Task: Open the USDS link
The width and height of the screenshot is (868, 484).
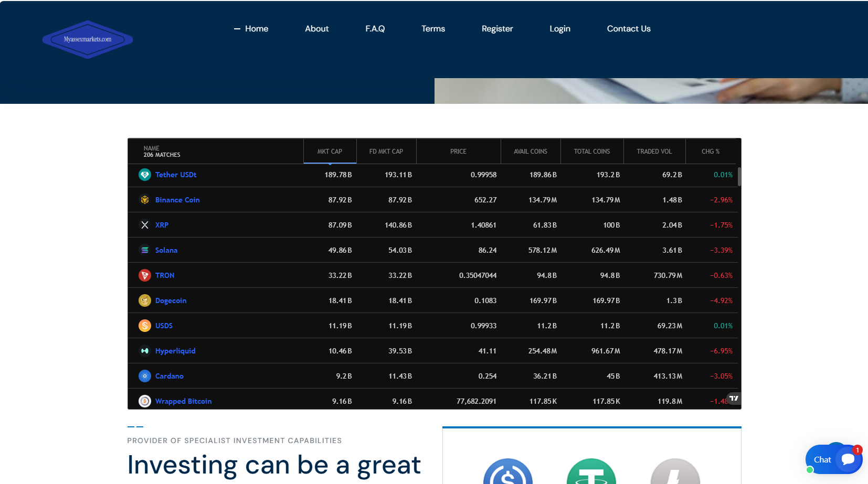Action: point(164,326)
